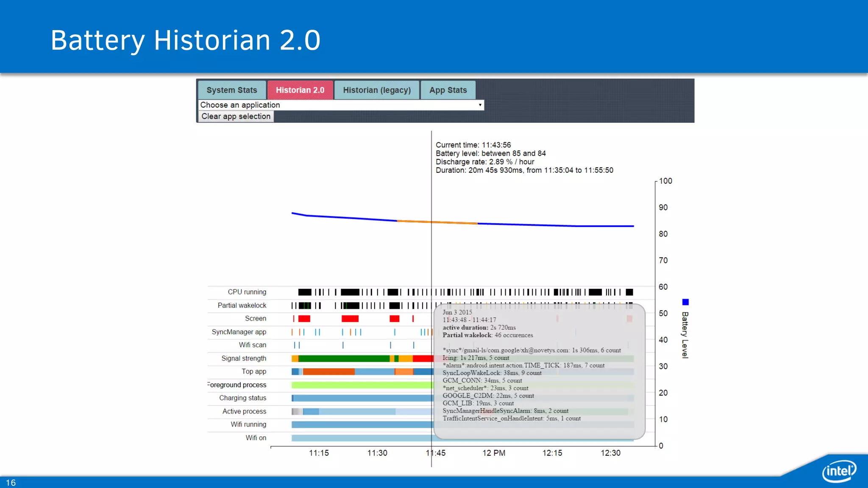Click the first red Screen-on bar
The height and width of the screenshot is (488, 868).
[304, 319]
